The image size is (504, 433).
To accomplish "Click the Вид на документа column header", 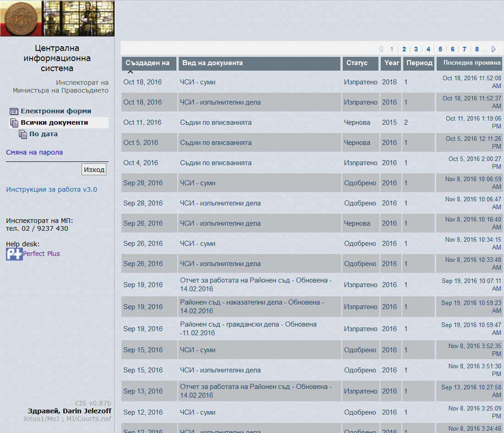I will 259,63.
